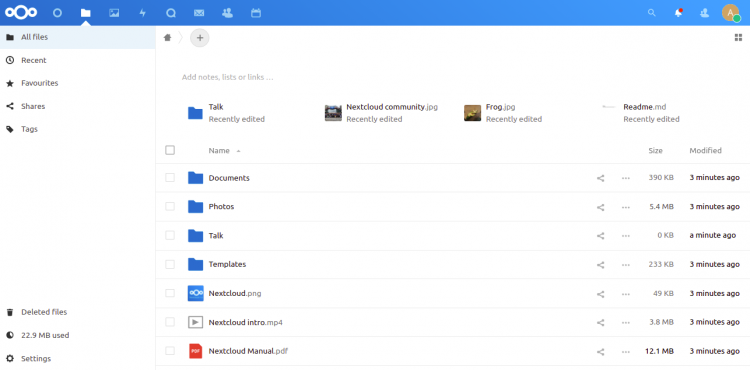
Task: Open recently edited Frog.jpg thumbnail
Action: (472, 113)
